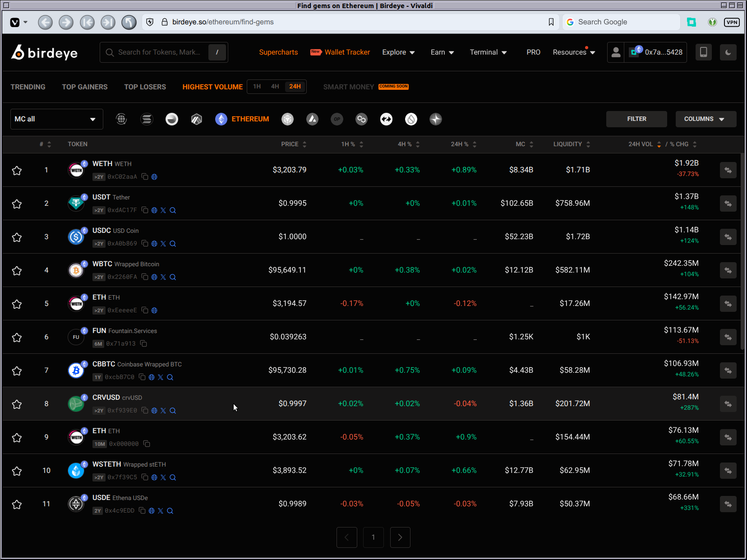Open the mobile app phone icon
This screenshot has width=747, height=560.
click(703, 52)
